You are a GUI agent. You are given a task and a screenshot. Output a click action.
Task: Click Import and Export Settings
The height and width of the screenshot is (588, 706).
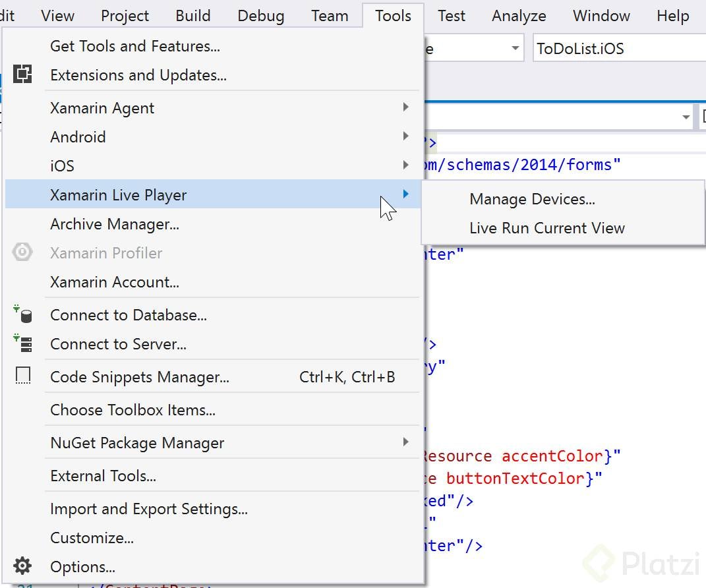(x=148, y=509)
